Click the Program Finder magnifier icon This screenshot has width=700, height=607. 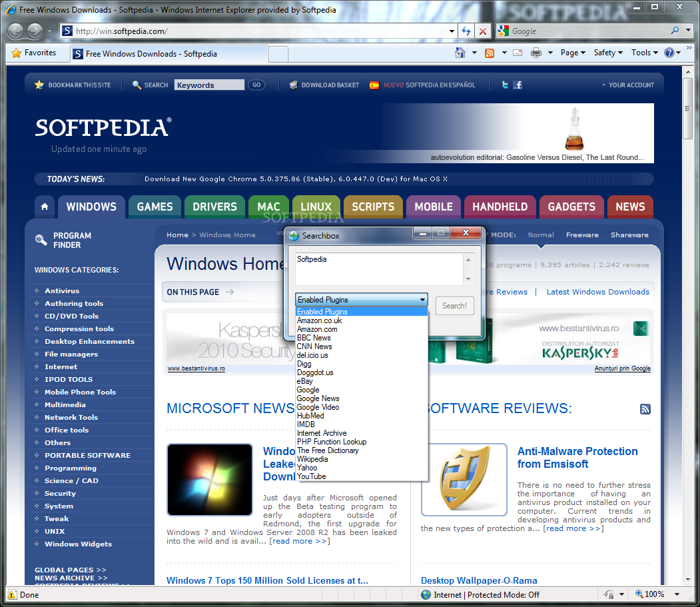pyautogui.click(x=41, y=240)
